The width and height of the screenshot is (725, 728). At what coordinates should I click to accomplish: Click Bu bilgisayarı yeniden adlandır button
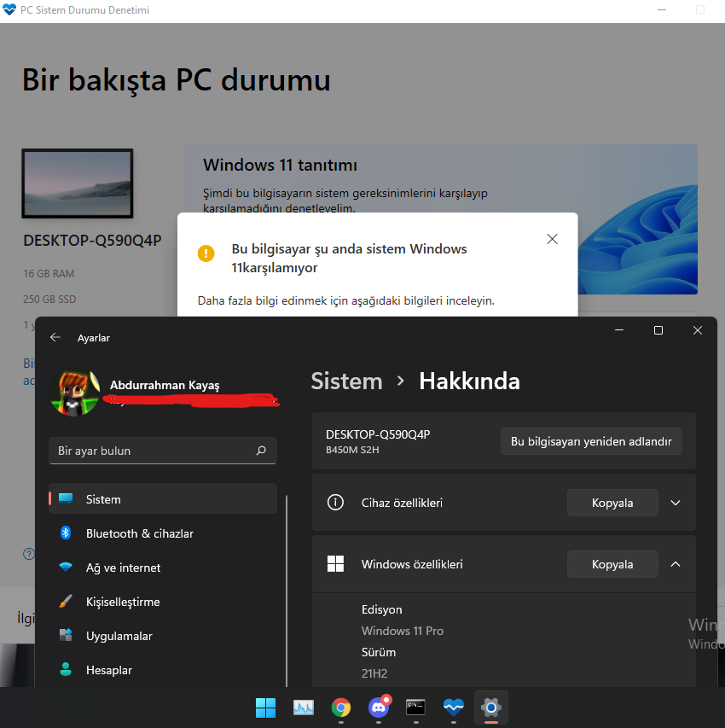click(591, 441)
